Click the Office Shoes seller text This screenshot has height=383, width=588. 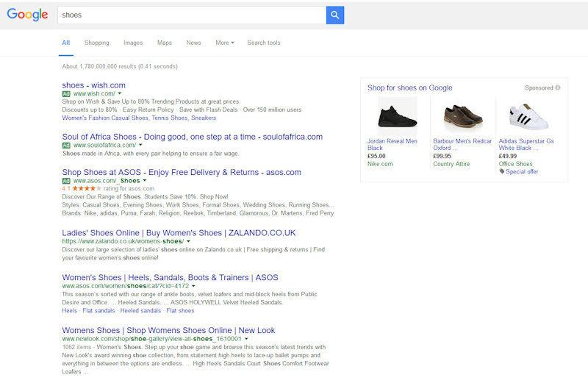click(x=516, y=164)
